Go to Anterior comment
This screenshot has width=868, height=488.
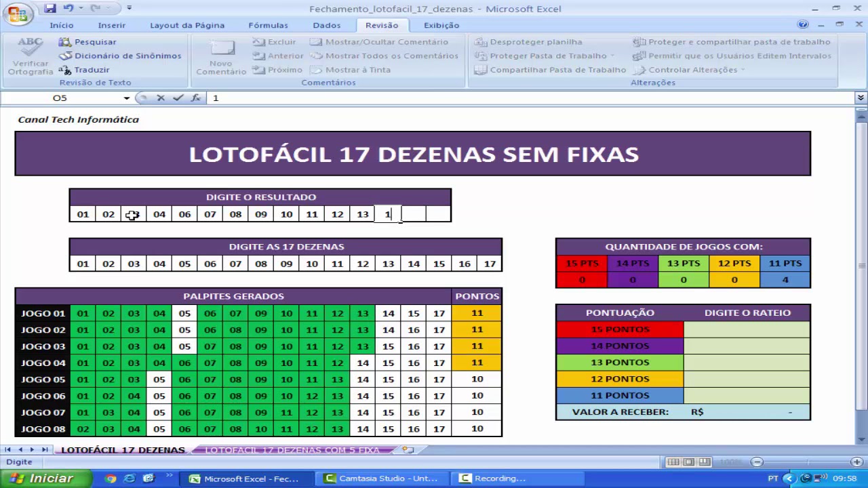[x=278, y=56]
